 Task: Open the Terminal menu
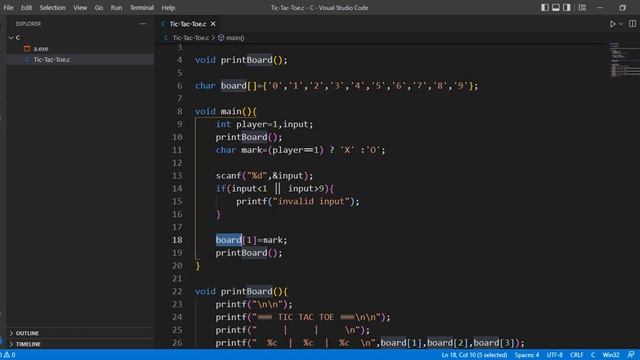pyautogui.click(x=142, y=8)
